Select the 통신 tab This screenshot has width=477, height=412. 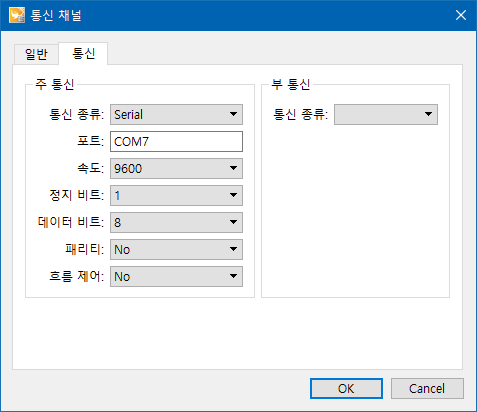click(x=83, y=53)
